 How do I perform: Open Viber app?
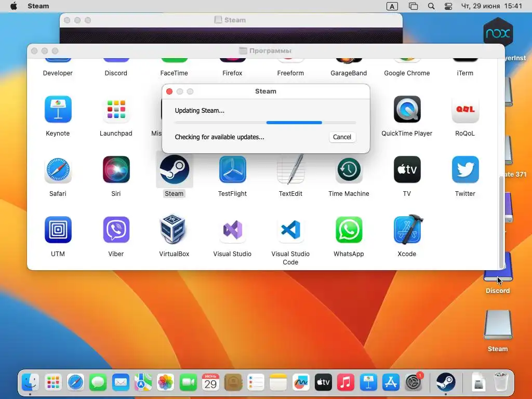[116, 230]
